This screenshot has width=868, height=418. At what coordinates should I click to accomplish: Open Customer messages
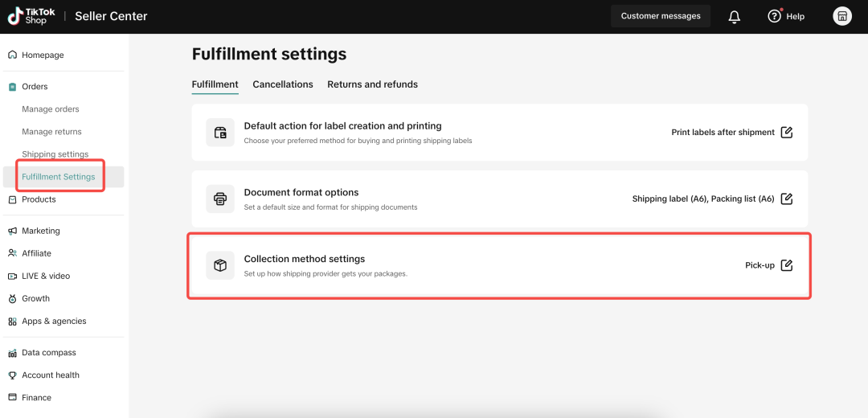coord(660,16)
